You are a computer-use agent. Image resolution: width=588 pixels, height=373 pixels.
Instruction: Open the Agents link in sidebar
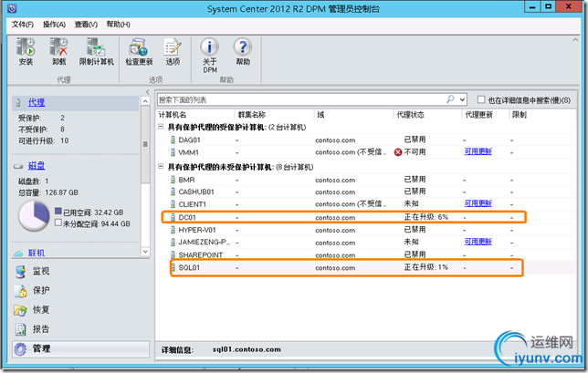[37, 102]
